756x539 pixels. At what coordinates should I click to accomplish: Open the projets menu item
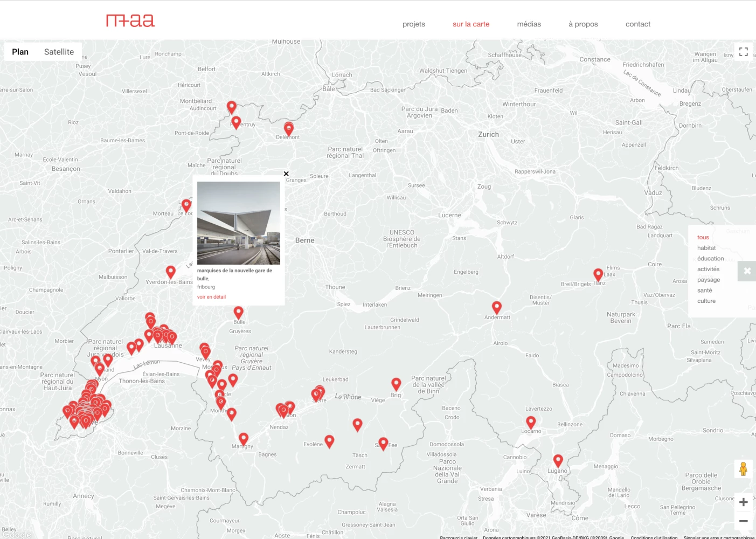(413, 24)
